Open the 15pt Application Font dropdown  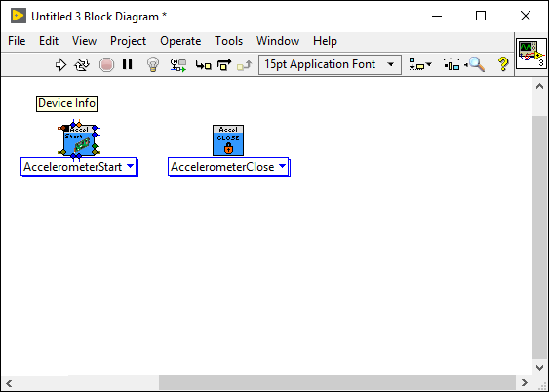coord(330,64)
